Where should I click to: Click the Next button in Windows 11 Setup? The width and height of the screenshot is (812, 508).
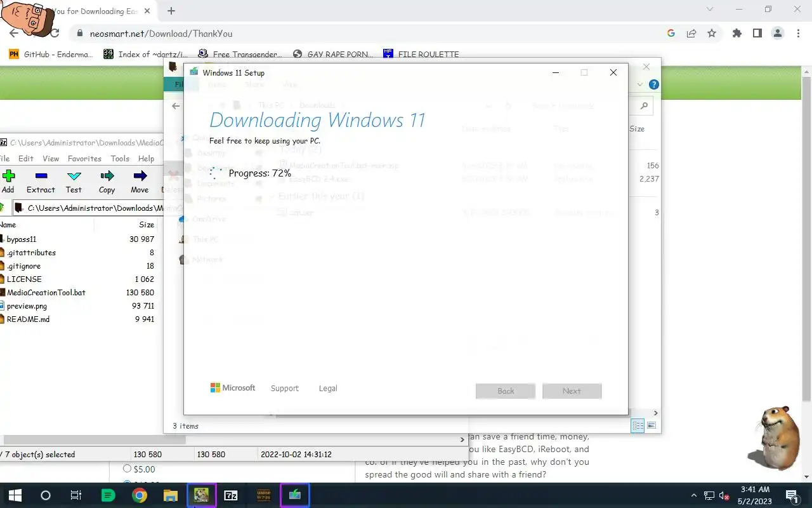572,391
